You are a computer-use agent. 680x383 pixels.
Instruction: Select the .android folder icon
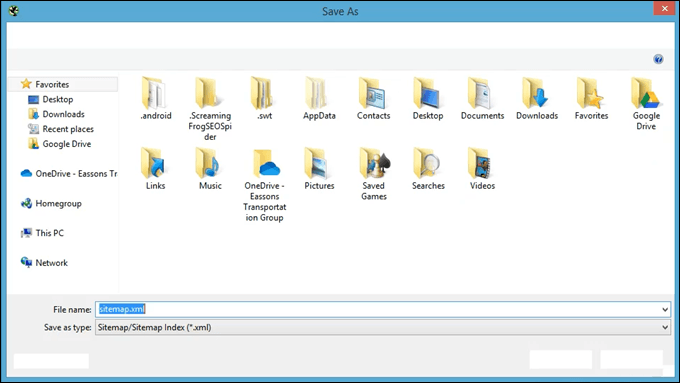tap(155, 93)
